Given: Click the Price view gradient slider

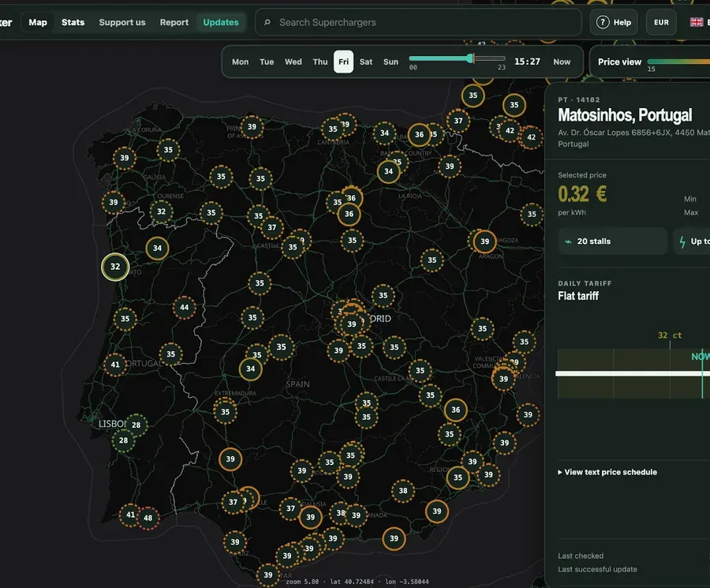Looking at the screenshot, I should point(678,62).
